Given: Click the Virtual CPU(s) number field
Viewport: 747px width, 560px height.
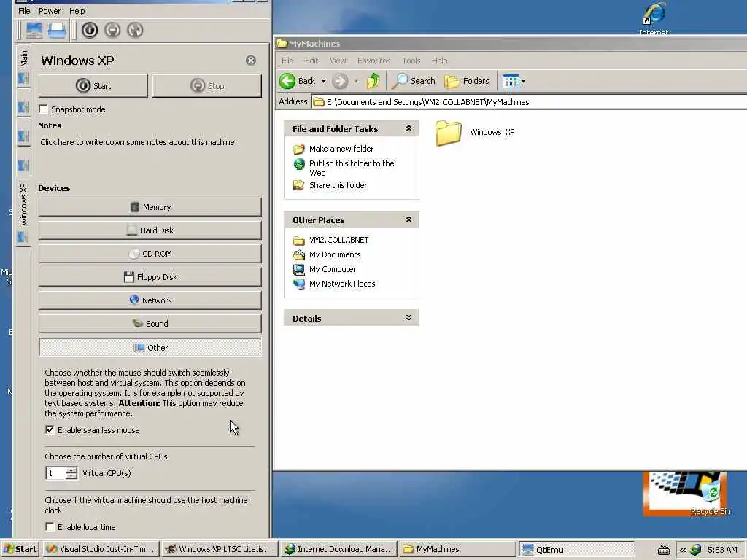Looking at the screenshot, I should pyautogui.click(x=55, y=473).
